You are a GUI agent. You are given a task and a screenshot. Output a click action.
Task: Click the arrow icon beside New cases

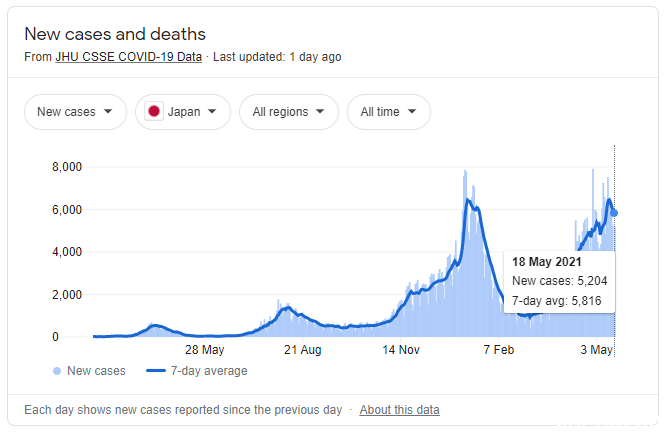(108, 112)
